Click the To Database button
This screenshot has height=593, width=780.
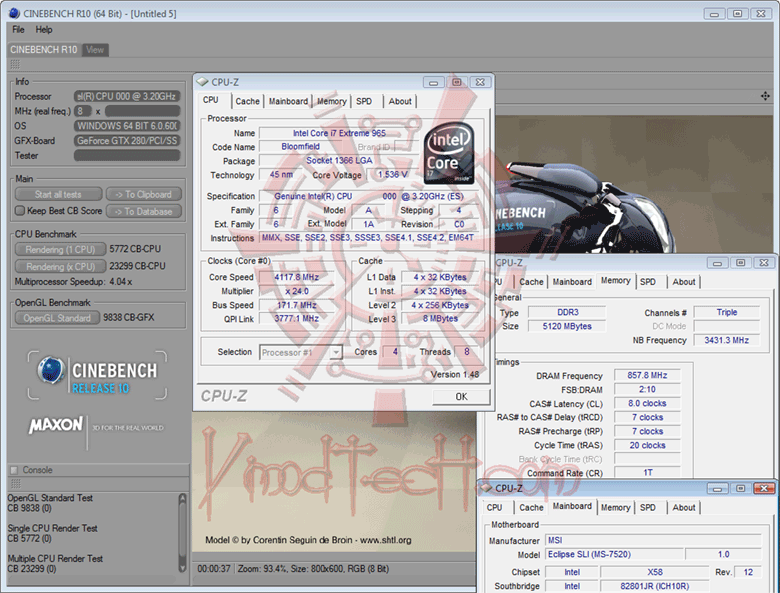point(144,211)
